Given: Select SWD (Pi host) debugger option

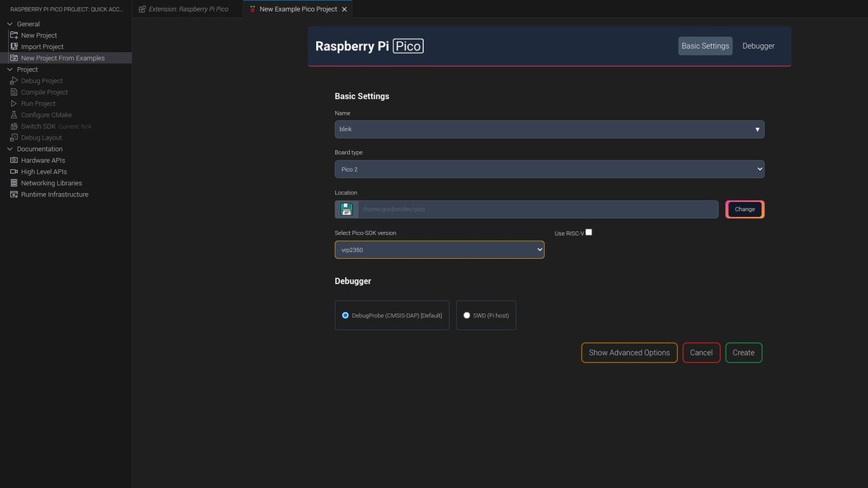Looking at the screenshot, I should 486,315.
